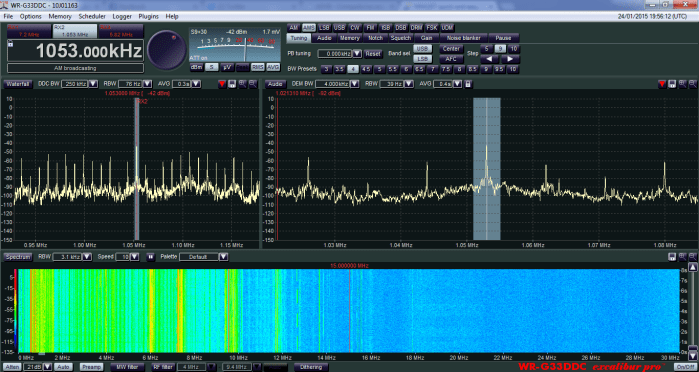Click the Center button

[x=452, y=48]
